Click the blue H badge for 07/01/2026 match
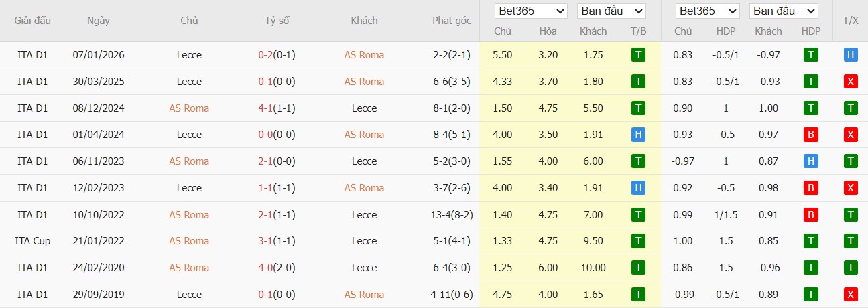This screenshot has width=868, height=308. (851, 55)
